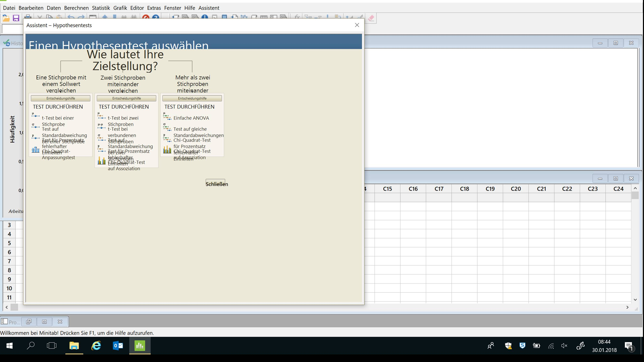
Task: Open the Assistent menu
Action: click(x=209, y=8)
